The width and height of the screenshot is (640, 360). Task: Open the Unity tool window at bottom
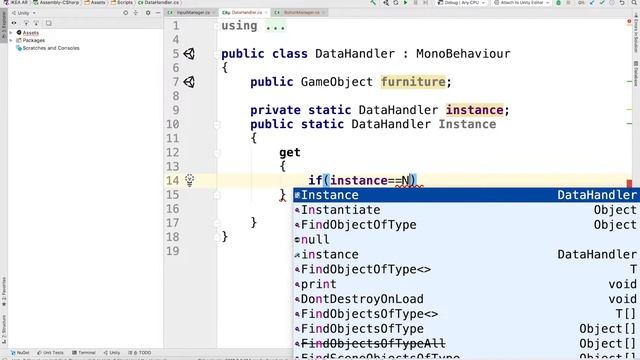[112, 353]
